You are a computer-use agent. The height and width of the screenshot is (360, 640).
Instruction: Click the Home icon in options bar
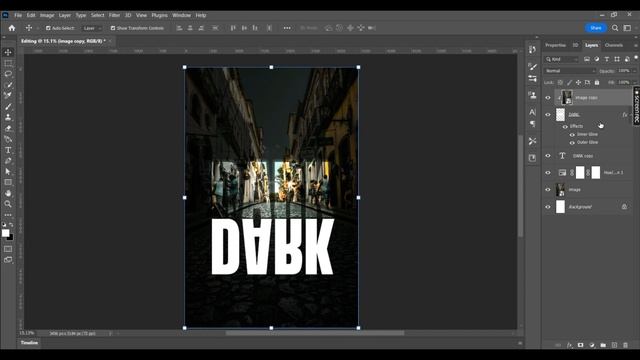[x=11, y=28]
